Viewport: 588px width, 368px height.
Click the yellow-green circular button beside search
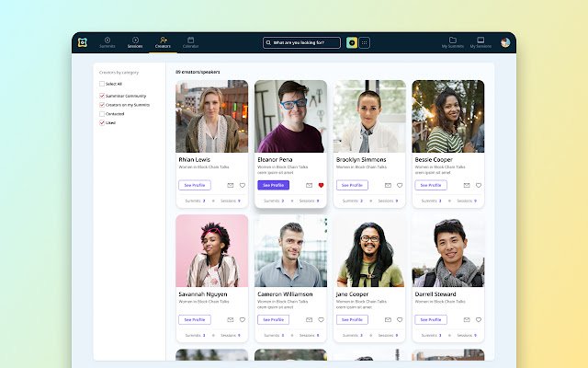(352, 43)
